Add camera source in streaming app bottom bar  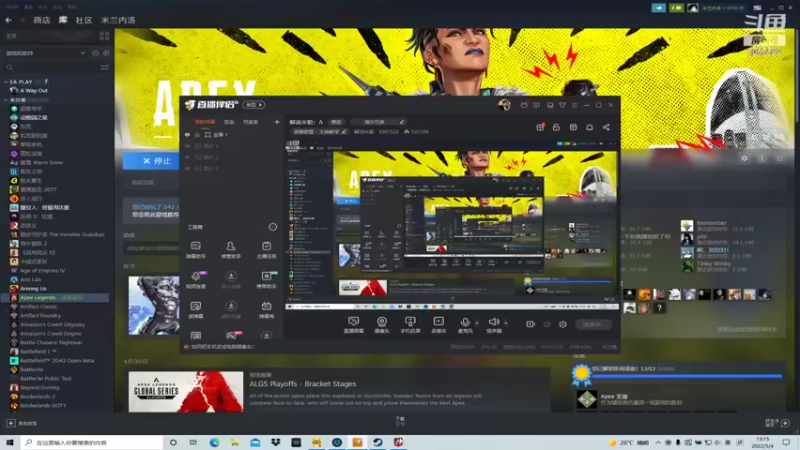(381, 324)
